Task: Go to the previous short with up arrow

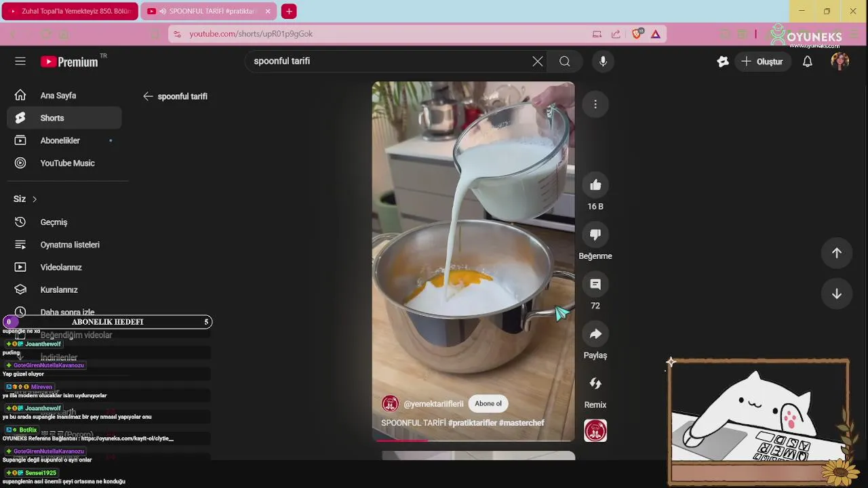Action: (x=837, y=253)
